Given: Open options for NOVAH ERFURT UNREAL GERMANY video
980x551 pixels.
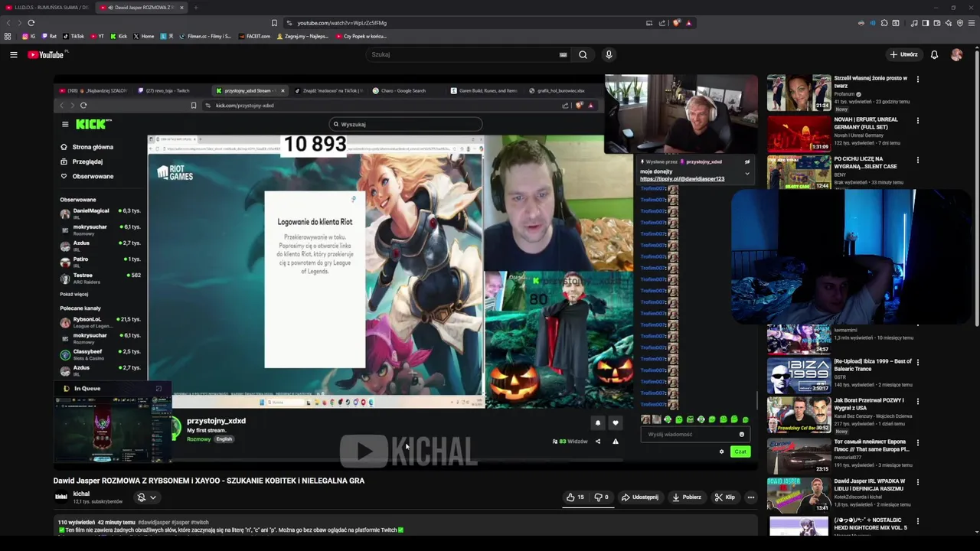Looking at the screenshot, I should click(x=917, y=120).
